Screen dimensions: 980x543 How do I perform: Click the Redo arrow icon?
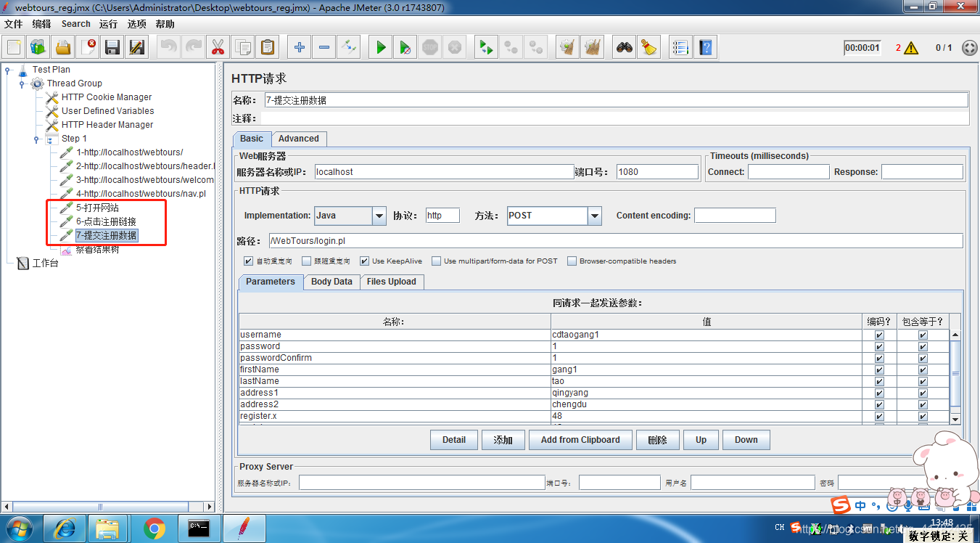pos(194,48)
